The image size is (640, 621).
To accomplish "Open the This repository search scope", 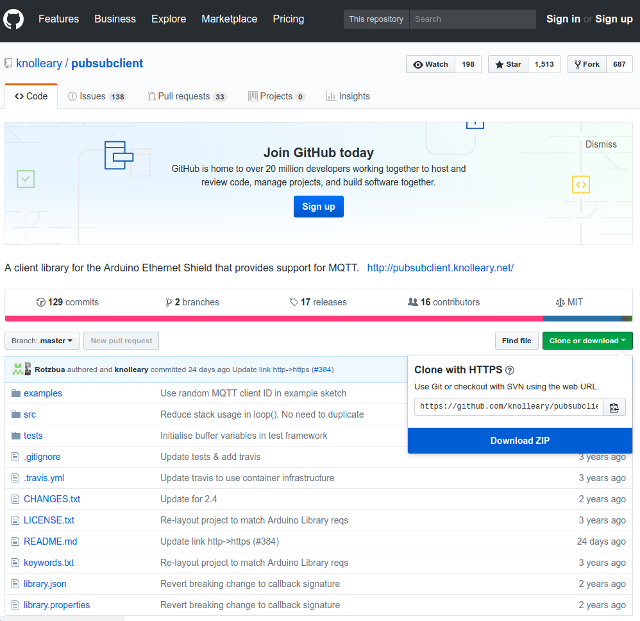I will 376,19.
